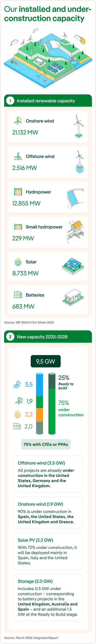Click the bright green under construction bar
This screenshot has width=96, height=644.
[x=52, y=411]
